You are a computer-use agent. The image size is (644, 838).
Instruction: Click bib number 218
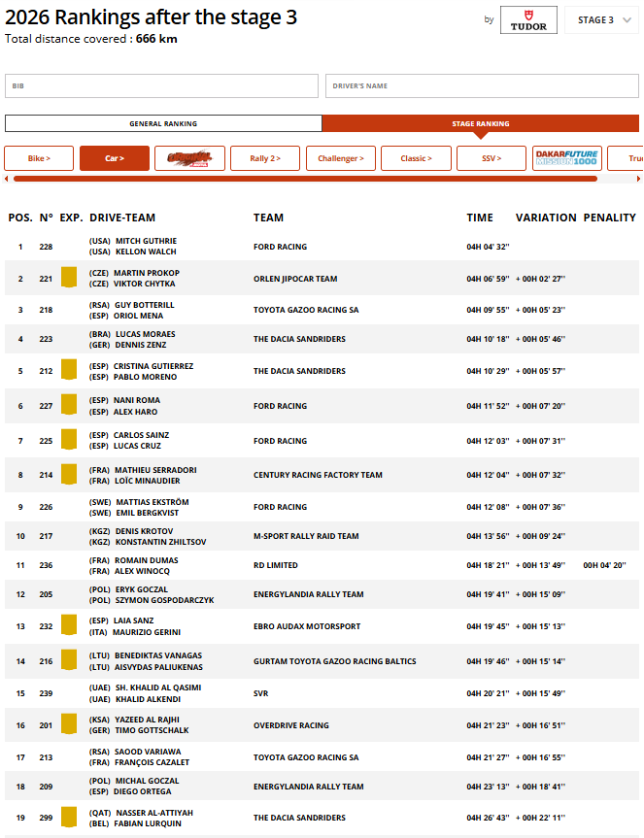pyautogui.click(x=46, y=310)
